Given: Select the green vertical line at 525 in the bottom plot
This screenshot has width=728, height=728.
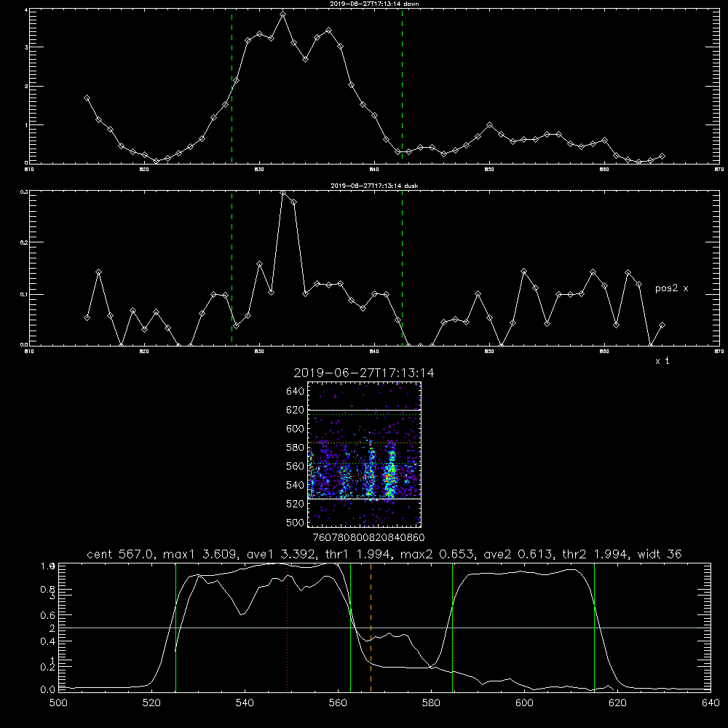Looking at the screenshot, I should pos(175,628).
